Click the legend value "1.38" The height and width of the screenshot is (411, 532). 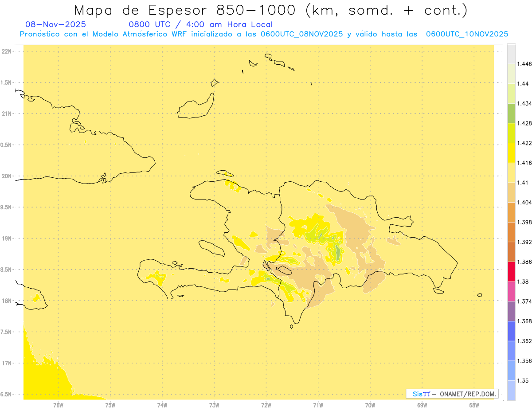[x=523, y=282]
